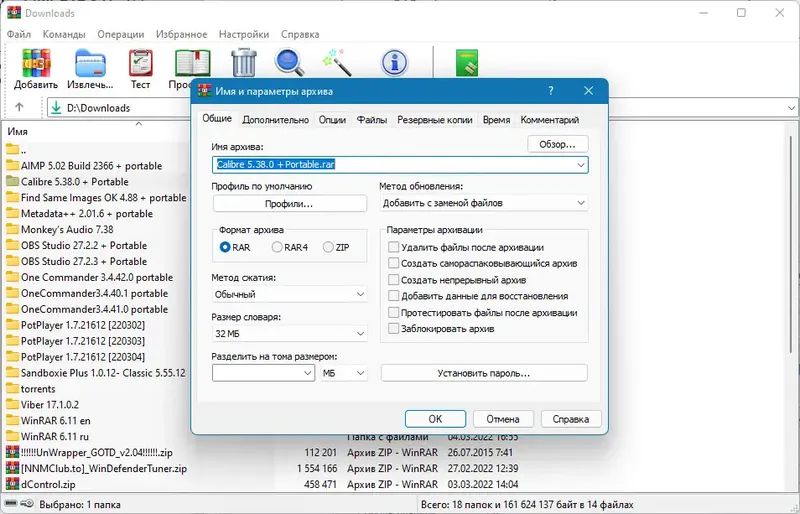Click folder icon of Monkey's Audio 7.38

12,229
